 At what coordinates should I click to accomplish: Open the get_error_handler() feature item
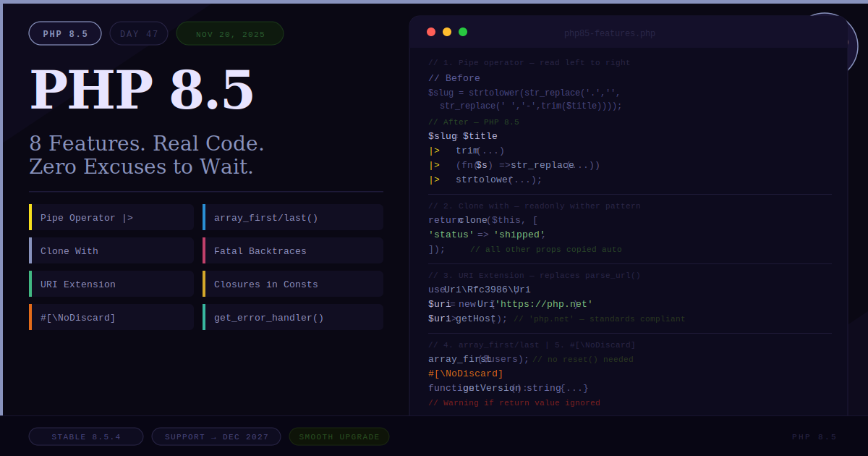[292, 317]
